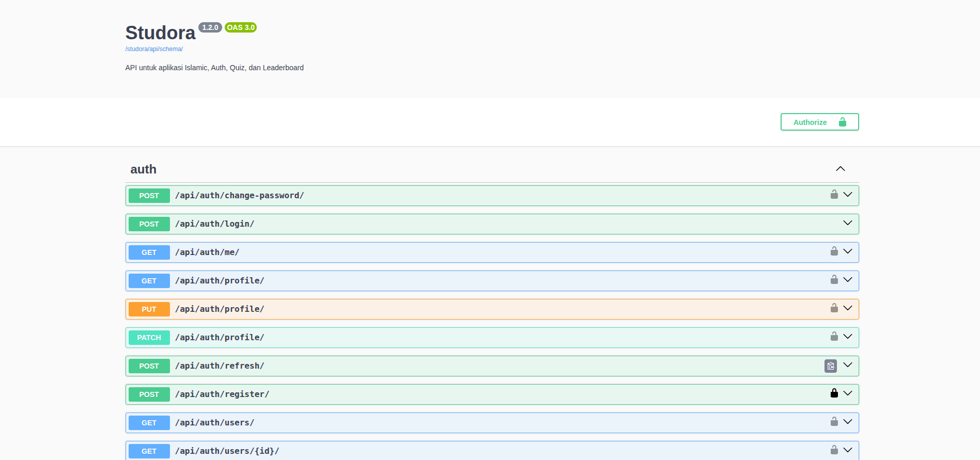980x460 pixels.
Task: Collapse the auth section with its chevron
Action: [841, 169]
